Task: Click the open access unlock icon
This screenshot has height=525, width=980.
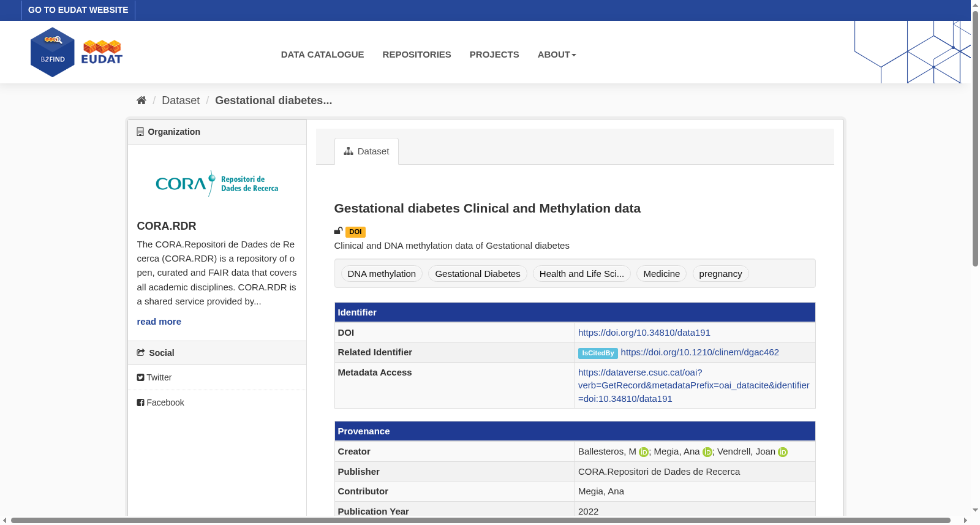Action: point(338,231)
